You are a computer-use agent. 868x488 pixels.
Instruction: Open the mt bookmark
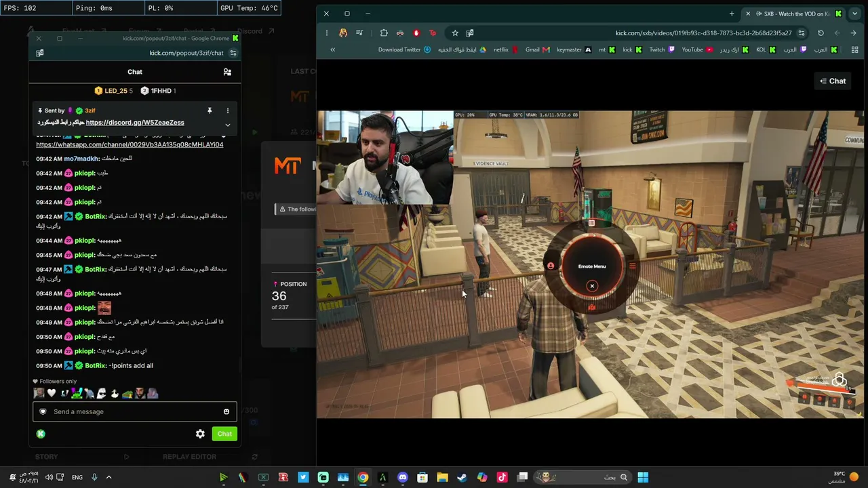pos(606,49)
